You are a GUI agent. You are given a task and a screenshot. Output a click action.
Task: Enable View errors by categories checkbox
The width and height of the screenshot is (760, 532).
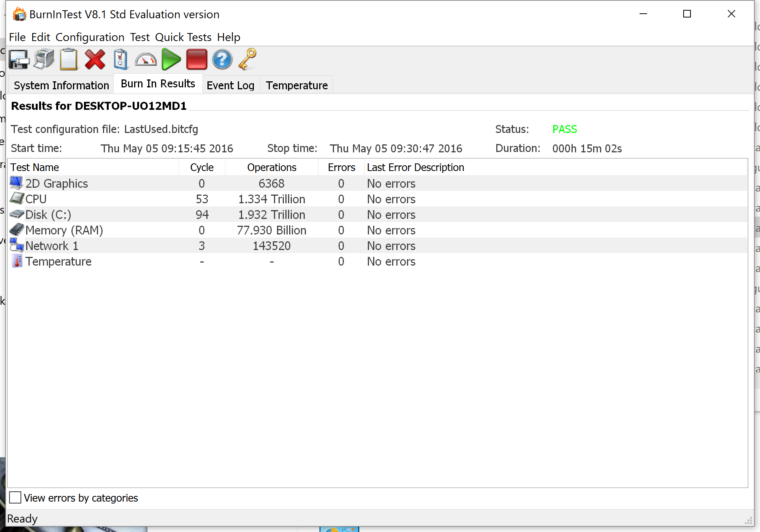(x=15, y=497)
